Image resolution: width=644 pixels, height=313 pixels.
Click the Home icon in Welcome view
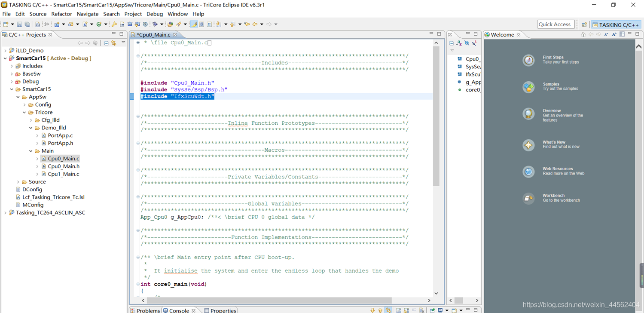coord(583,34)
